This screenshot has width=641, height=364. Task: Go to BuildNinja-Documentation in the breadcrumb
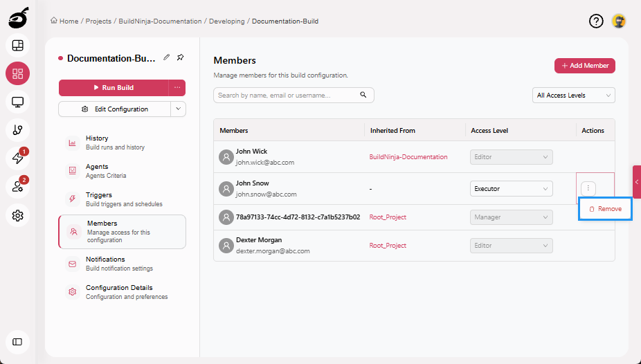click(160, 21)
